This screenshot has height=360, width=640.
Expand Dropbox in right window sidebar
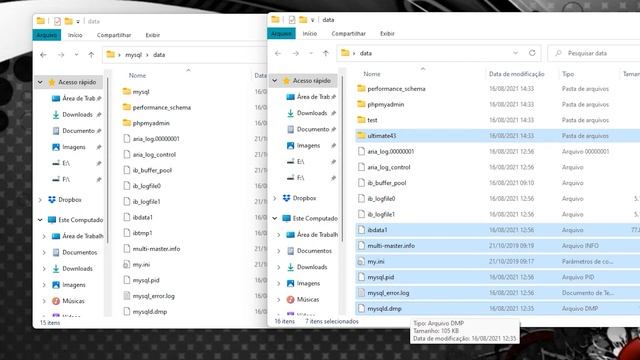[275, 198]
